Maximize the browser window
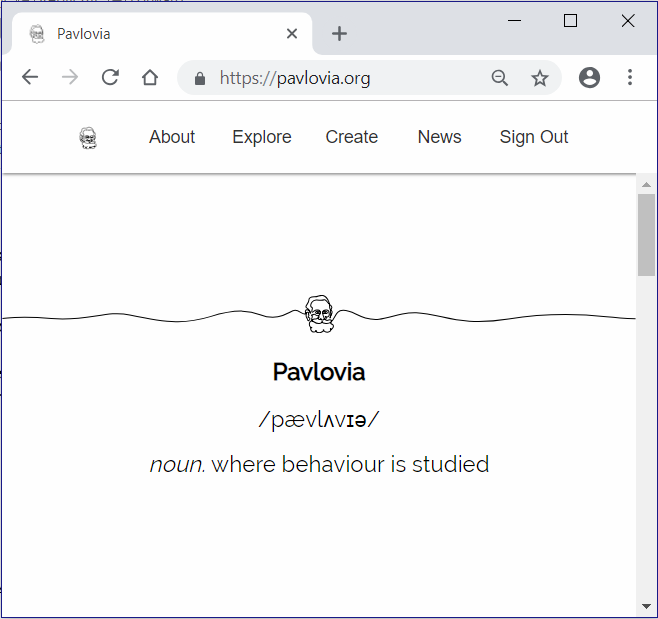658x619 pixels. click(x=570, y=20)
